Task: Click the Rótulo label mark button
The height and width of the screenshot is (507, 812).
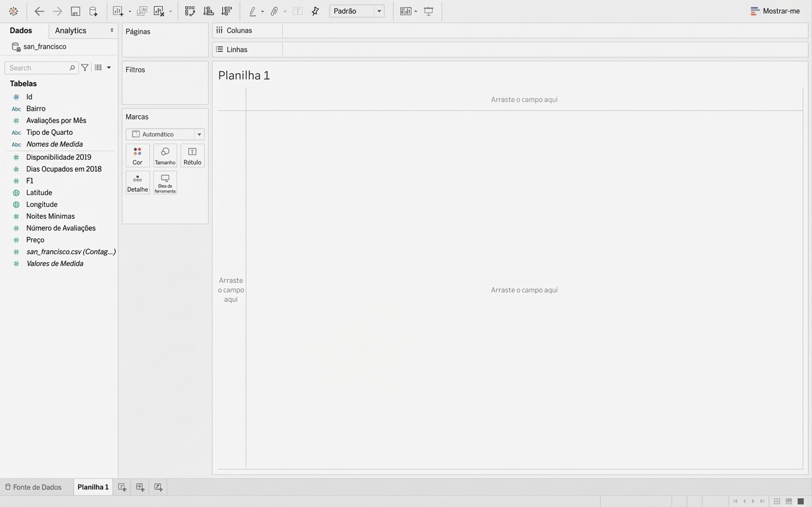Action: coord(192,155)
